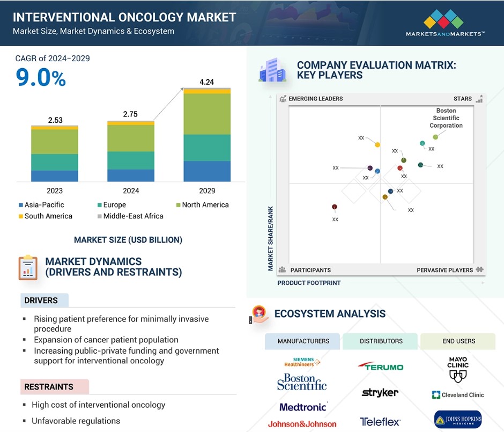The height and width of the screenshot is (432, 504).
Task: Select the "Unfavorable regulations" restraint
Action: (x=76, y=421)
